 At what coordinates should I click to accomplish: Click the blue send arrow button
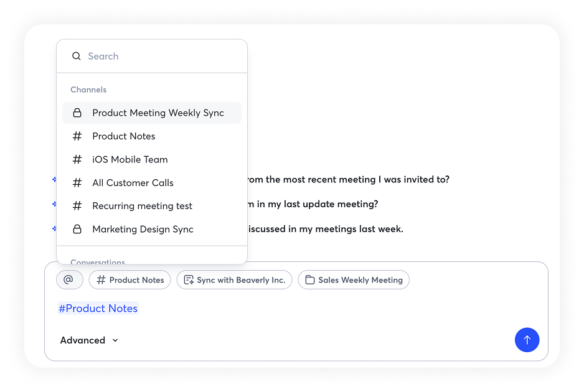(527, 340)
